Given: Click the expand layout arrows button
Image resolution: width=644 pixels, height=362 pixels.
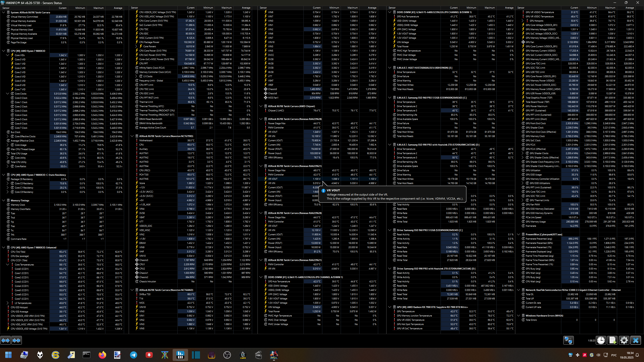Looking at the screenshot, I should (6, 340).
